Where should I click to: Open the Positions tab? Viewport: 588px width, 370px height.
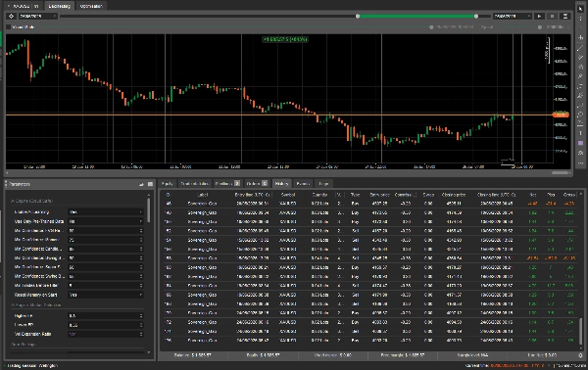(227, 183)
